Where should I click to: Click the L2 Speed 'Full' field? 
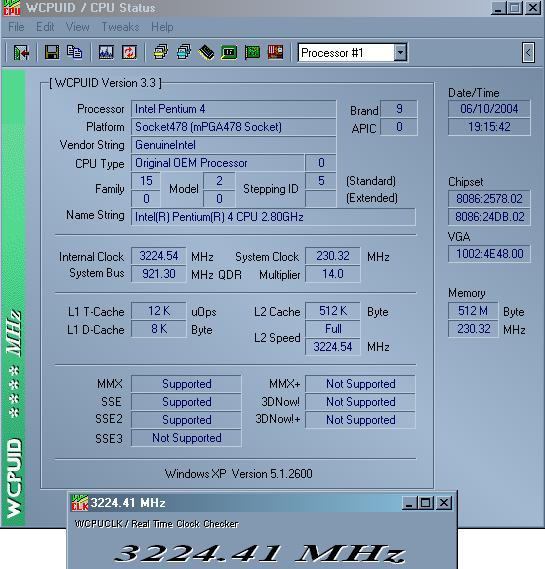[333, 329]
